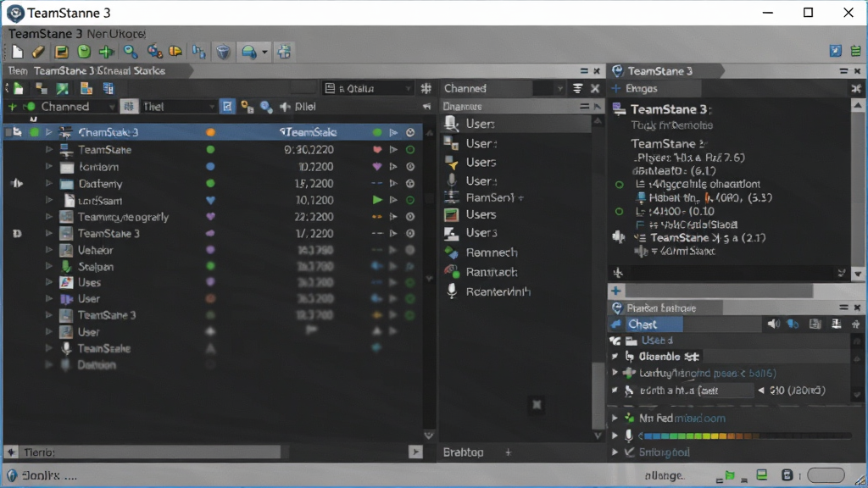Open the blue chat bubble toolbar icon
Viewport: 868px width, 488px height.
coord(249,52)
